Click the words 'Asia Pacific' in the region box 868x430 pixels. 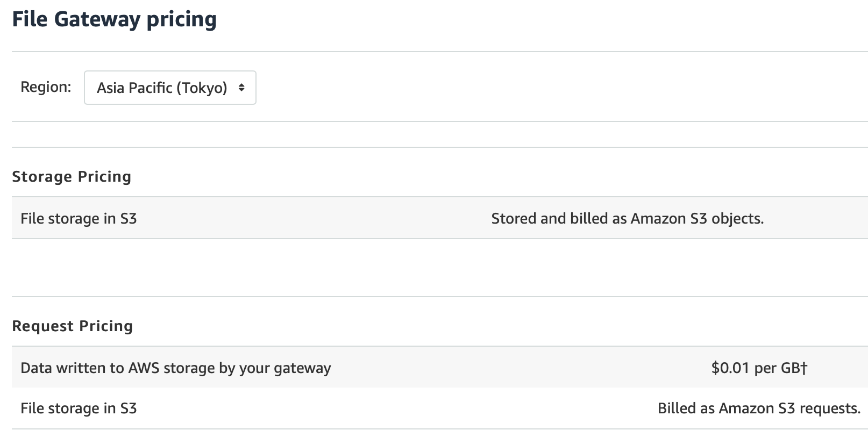pyautogui.click(x=134, y=88)
